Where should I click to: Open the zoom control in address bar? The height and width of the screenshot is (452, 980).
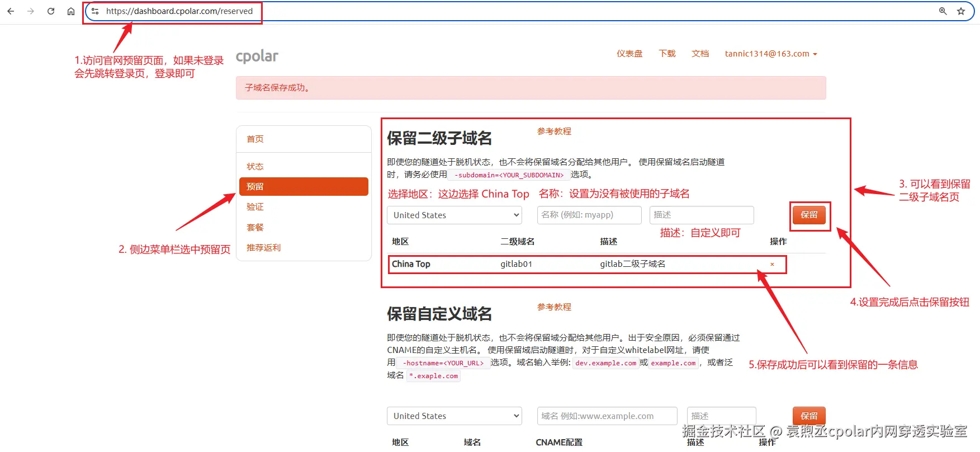point(943,11)
